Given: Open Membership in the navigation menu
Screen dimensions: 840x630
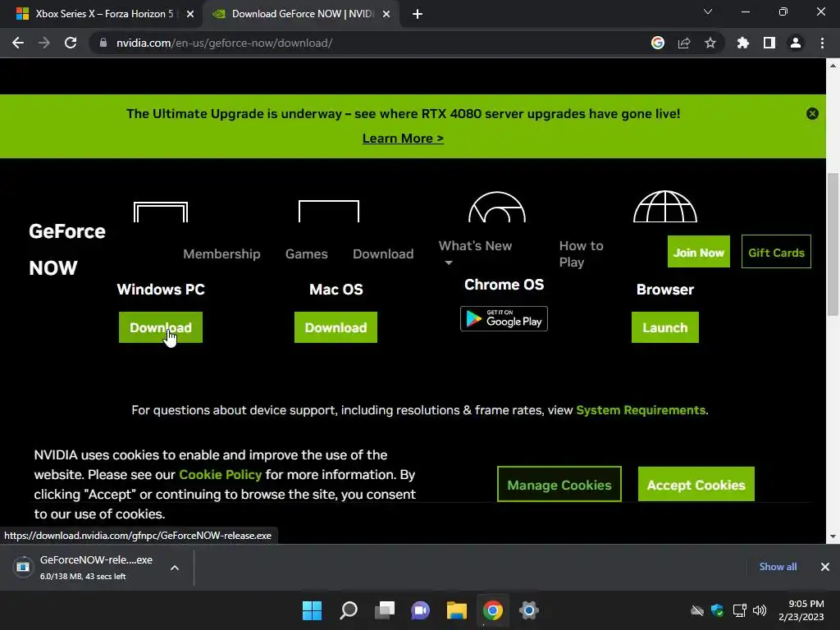Looking at the screenshot, I should (x=221, y=254).
